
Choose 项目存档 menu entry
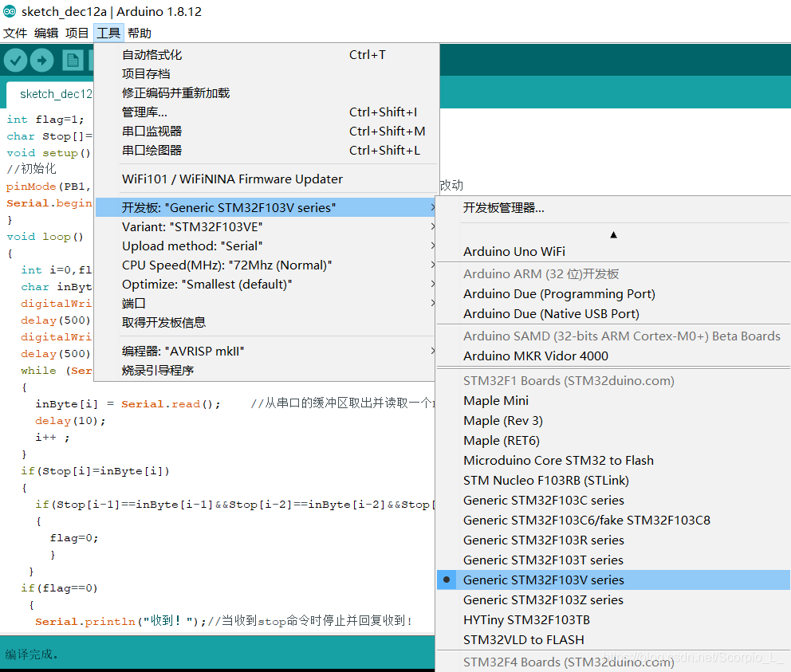pos(266,74)
